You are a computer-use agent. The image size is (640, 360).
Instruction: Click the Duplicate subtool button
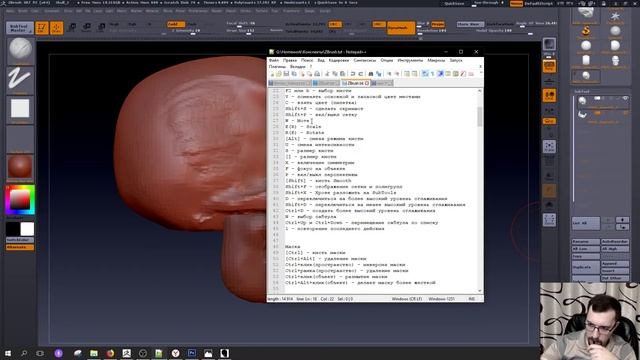click(x=586, y=267)
